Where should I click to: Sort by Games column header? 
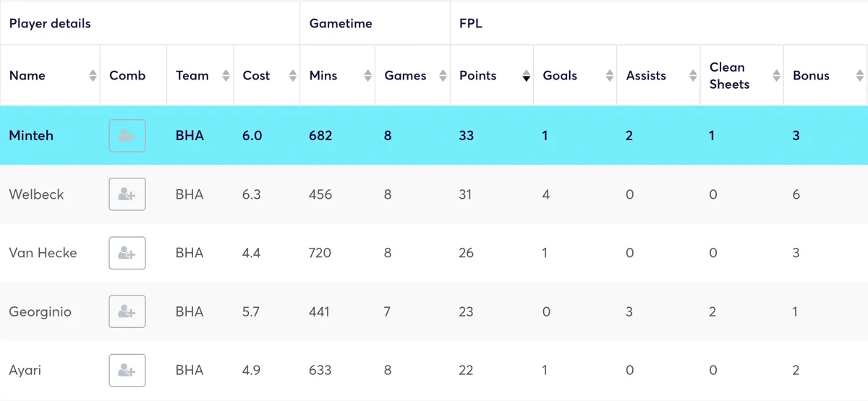pyautogui.click(x=405, y=76)
